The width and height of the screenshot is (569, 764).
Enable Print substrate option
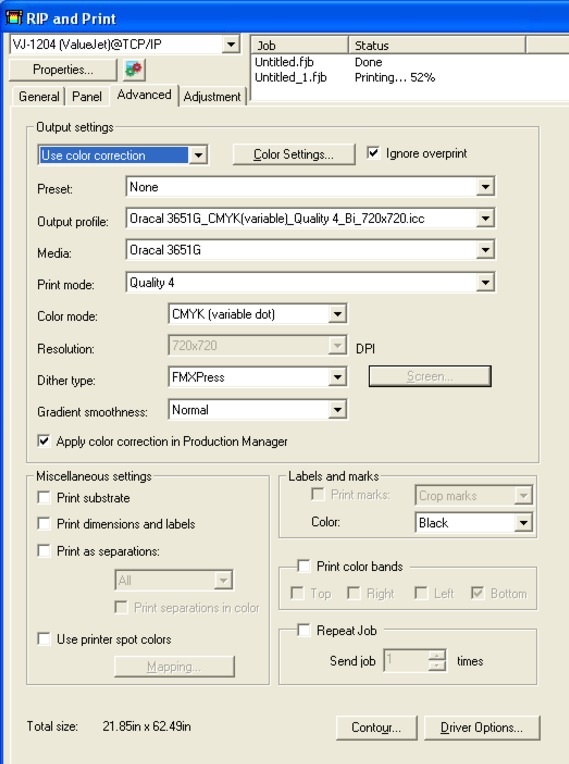click(44, 497)
